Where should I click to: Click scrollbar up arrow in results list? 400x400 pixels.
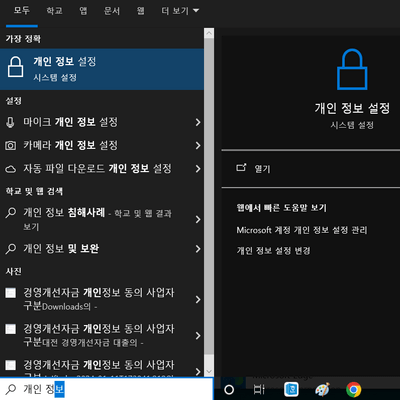[209, 33]
